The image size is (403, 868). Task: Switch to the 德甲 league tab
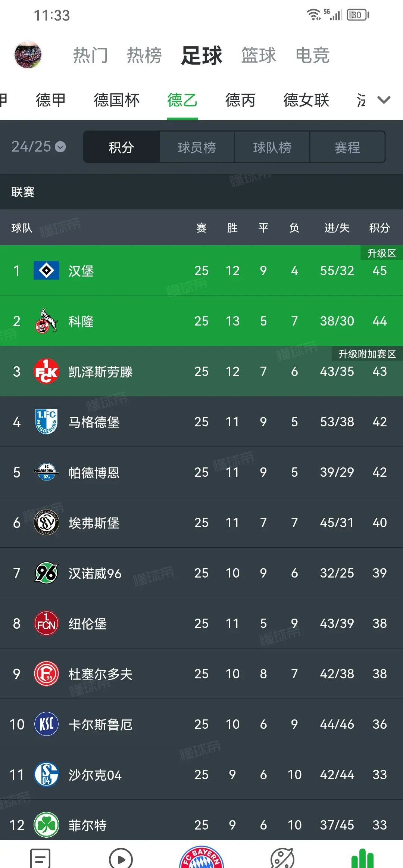[x=50, y=100]
